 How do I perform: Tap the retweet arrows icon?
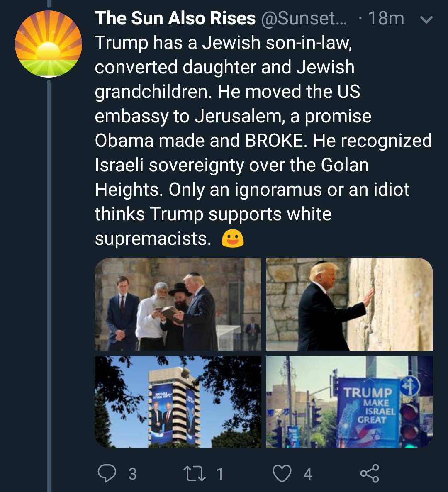click(195, 473)
